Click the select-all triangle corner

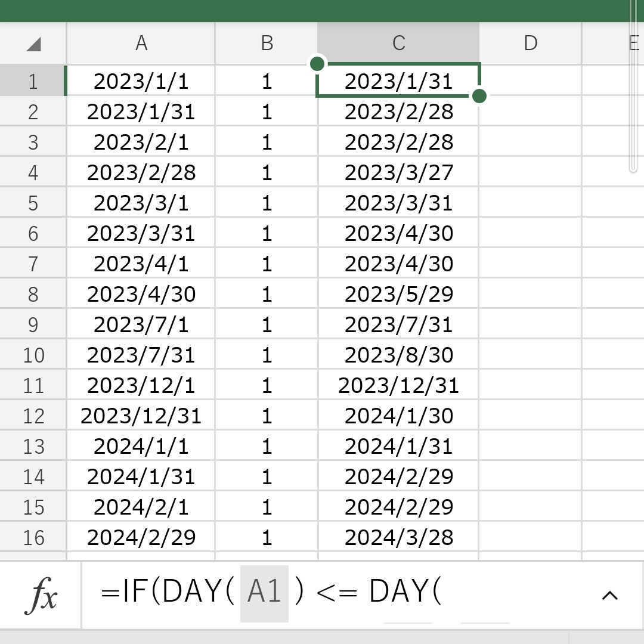point(33,44)
